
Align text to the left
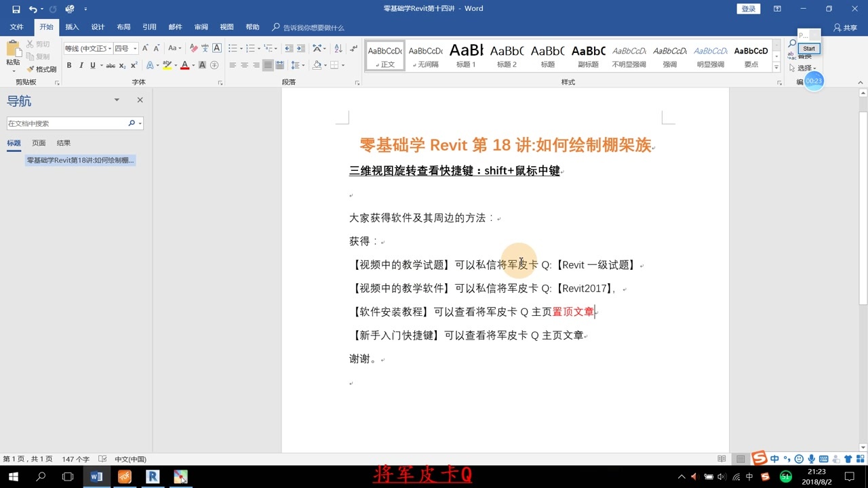tap(233, 66)
